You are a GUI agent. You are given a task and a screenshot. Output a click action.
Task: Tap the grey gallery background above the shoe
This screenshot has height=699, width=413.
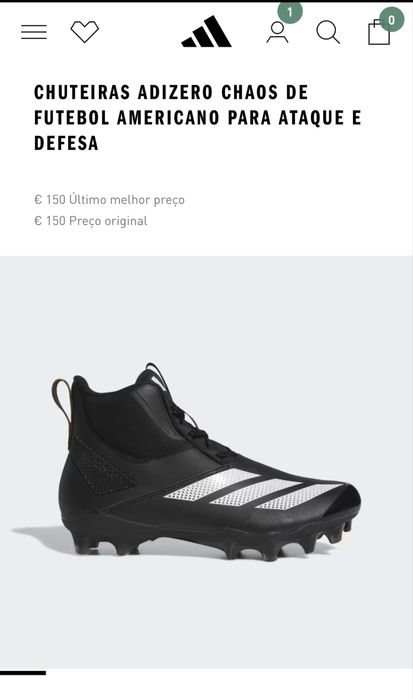coord(206,308)
